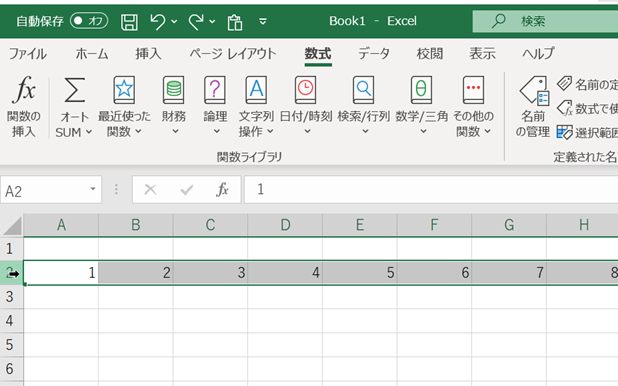This screenshot has width=618, height=386.
Task: Open the Redo history dropdown
Action: pos(212,21)
